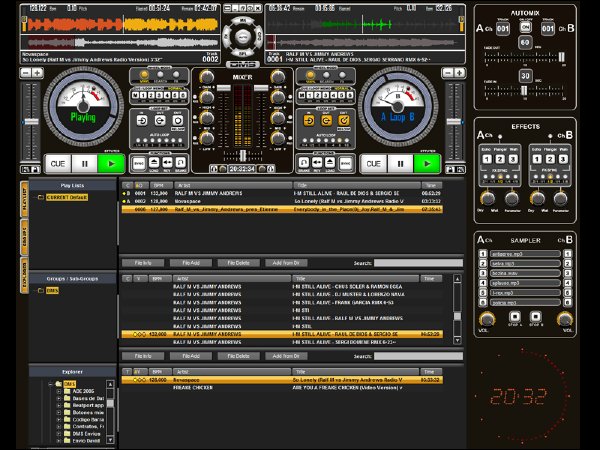Select deck B cue memory M button
The height and width of the screenshot is (450, 600).
302,95
